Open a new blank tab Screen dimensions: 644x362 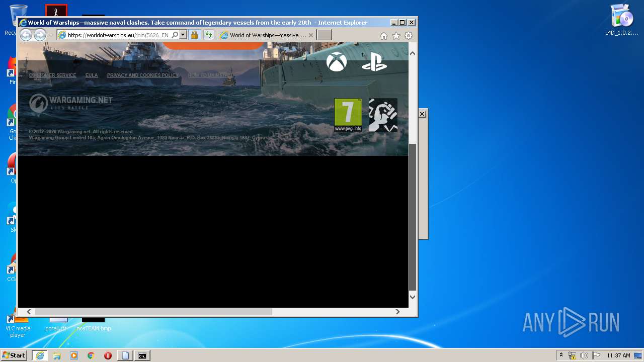(x=324, y=35)
